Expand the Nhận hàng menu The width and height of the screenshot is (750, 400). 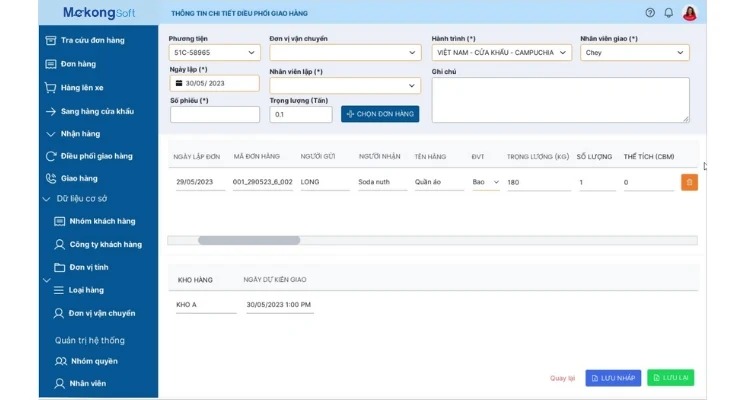[50, 133]
